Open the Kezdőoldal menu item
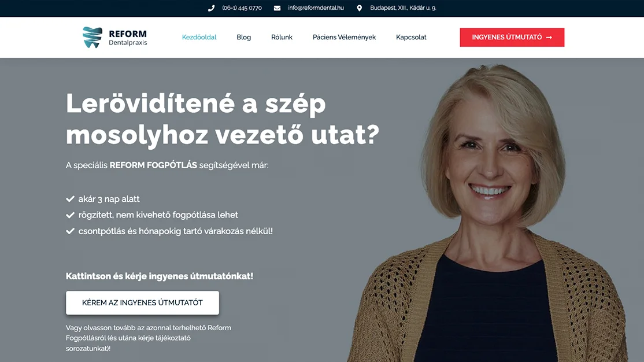 [x=199, y=37]
